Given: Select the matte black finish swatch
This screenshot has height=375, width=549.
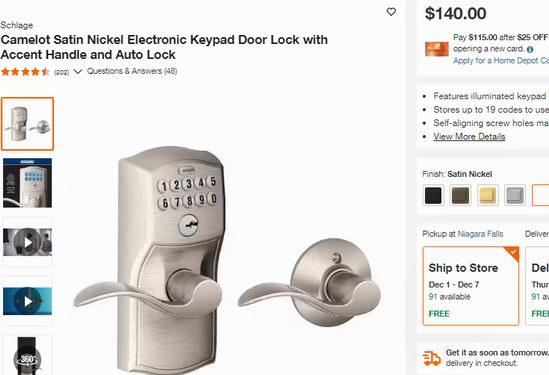Looking at the screenshot, I should click(x=433, y=195).
